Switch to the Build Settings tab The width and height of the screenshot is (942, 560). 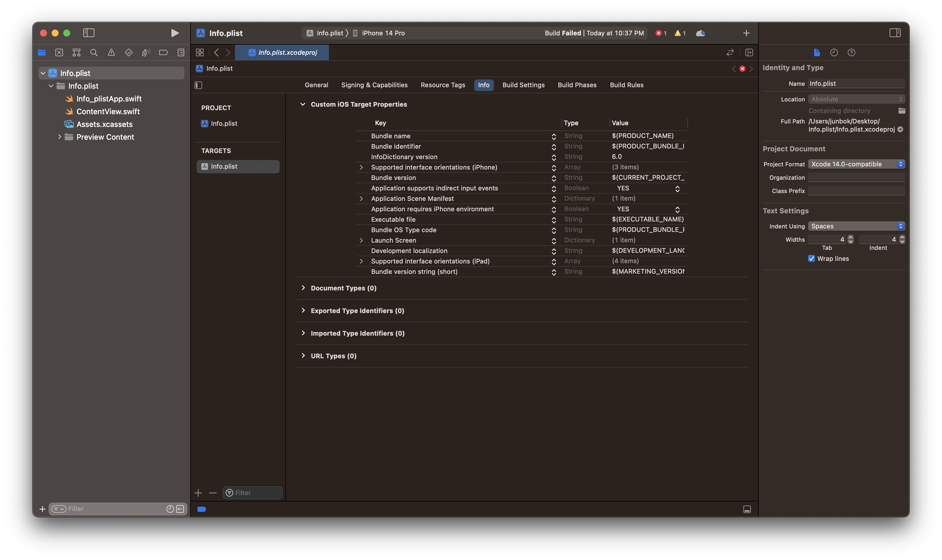(523, 85)
